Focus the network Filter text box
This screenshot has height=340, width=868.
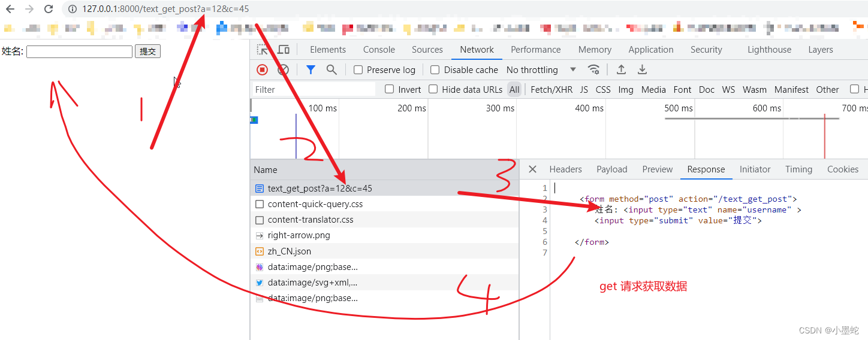[x=313, y=89]
